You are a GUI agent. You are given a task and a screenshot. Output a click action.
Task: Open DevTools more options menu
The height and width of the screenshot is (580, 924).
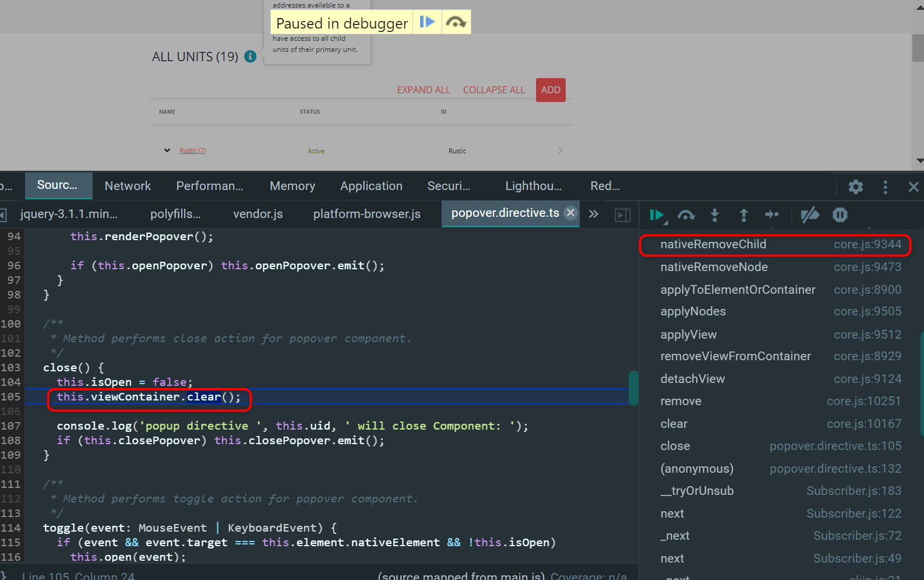pyautogui.click(x=886, y=187)
